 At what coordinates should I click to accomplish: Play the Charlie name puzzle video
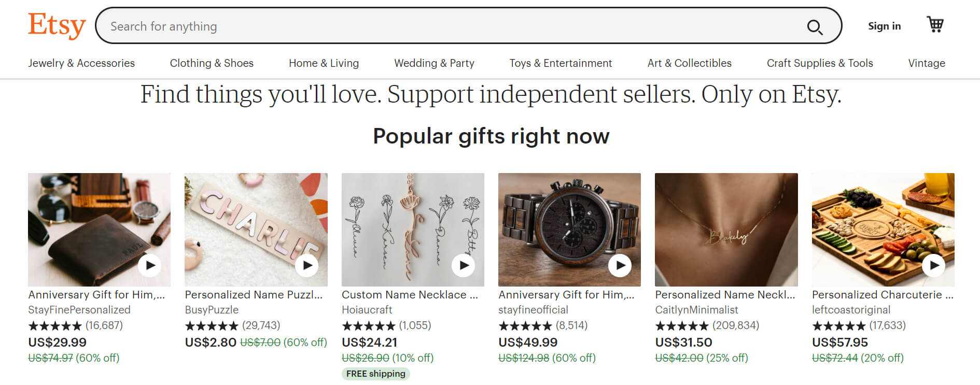pos(307,265)
